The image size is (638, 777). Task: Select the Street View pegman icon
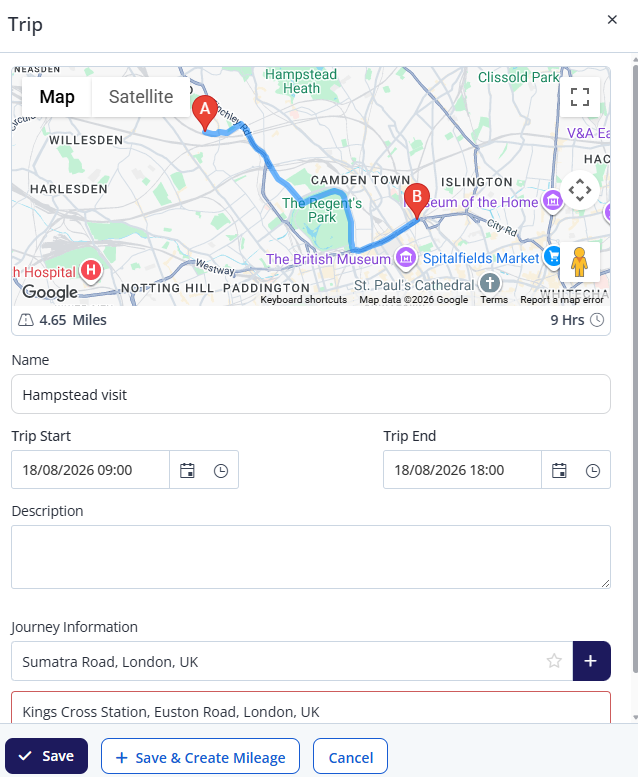click(x=580, y=262)
